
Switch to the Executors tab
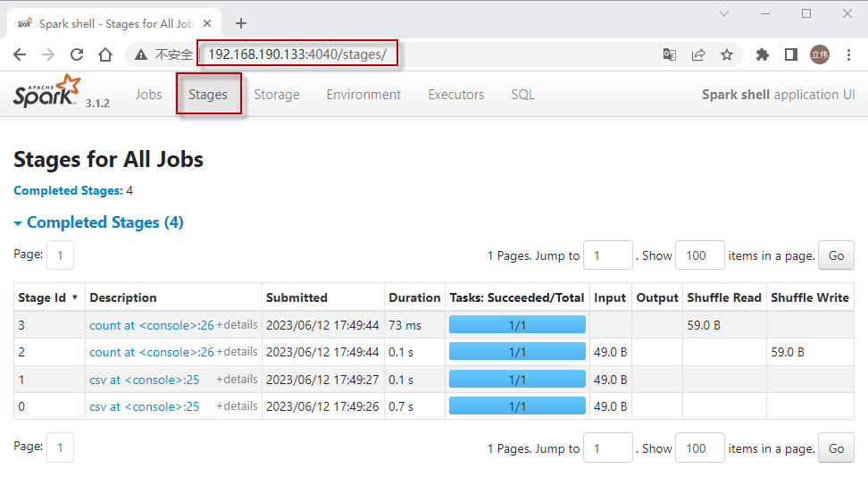[455, 95]
